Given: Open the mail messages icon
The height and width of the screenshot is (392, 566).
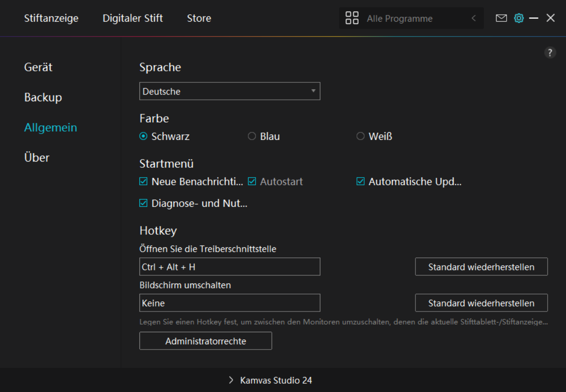Looking at the screenshot, I should 501,18.
